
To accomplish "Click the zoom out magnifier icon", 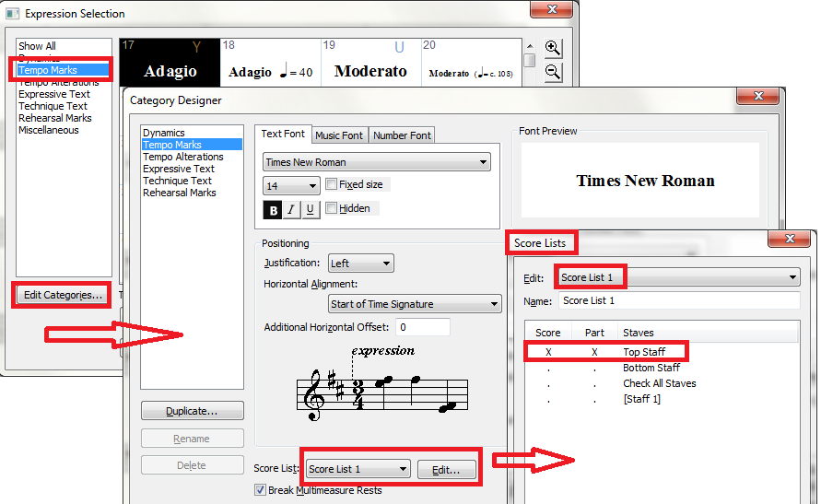I will tap(553, 71).
